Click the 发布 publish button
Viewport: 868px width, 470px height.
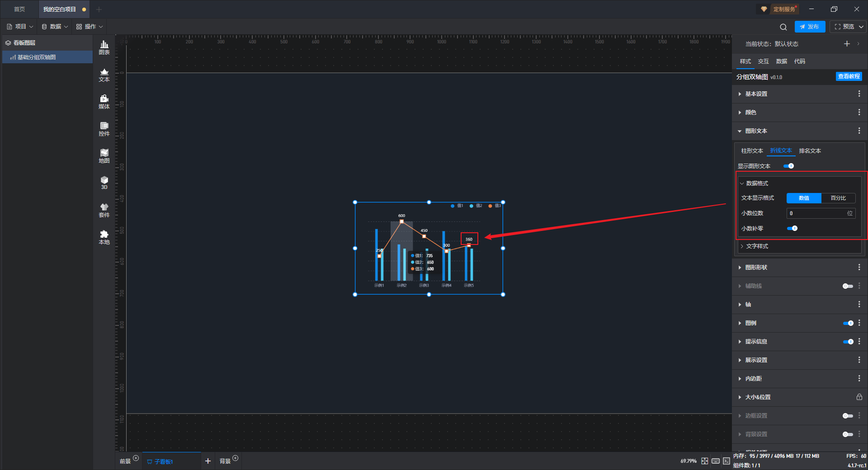point(810,27)
